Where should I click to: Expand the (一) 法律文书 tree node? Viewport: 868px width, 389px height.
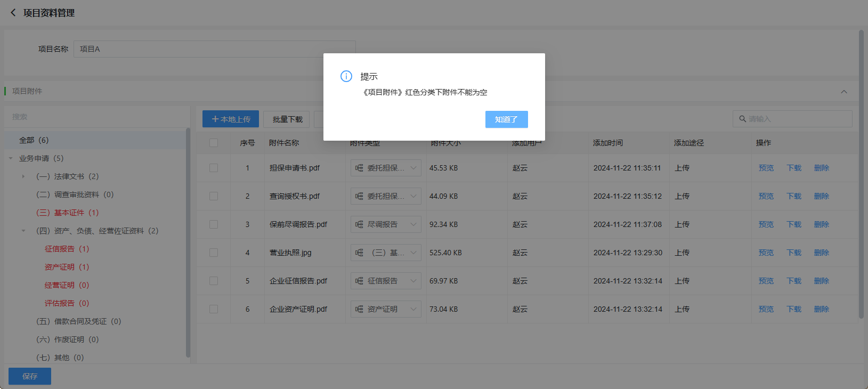pos(23,176)
